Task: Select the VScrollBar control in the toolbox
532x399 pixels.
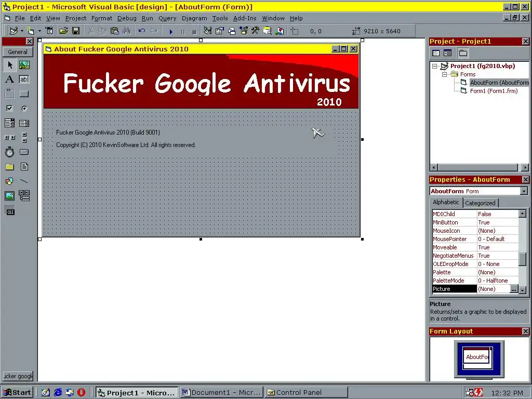Action: pyautogui.click(x=24, y=137)
